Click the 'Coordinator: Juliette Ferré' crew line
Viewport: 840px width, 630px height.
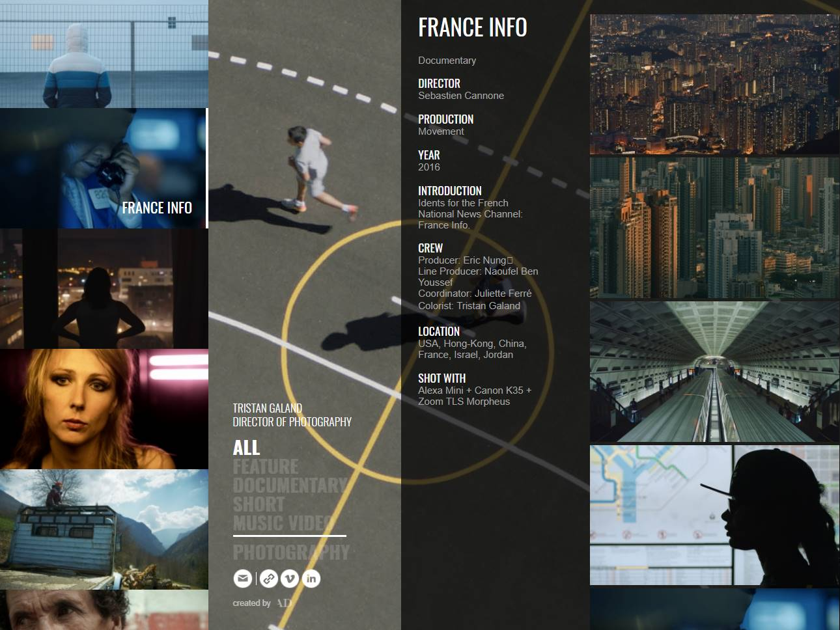click(475, 294)
